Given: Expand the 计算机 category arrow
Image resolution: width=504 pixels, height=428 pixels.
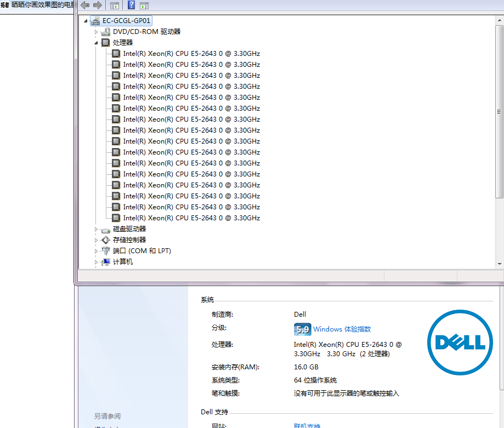Looking at the screenshot, I should [96, 262].
